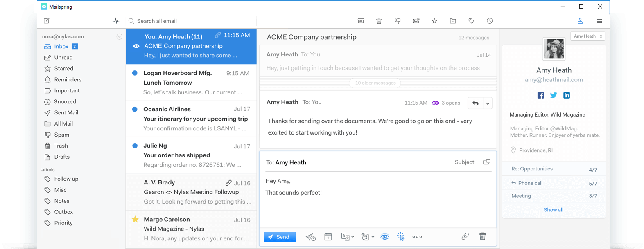Expand the reply options dropdown arrow
The width and height of the screenshot is (644, 249).
pyautogui.click(x=488, y=103)
